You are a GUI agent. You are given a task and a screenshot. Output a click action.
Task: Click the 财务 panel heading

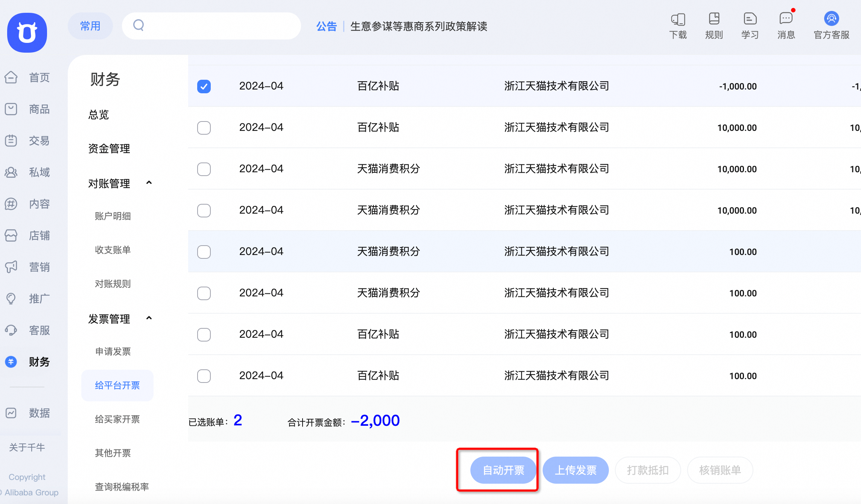tap(105, 79)
